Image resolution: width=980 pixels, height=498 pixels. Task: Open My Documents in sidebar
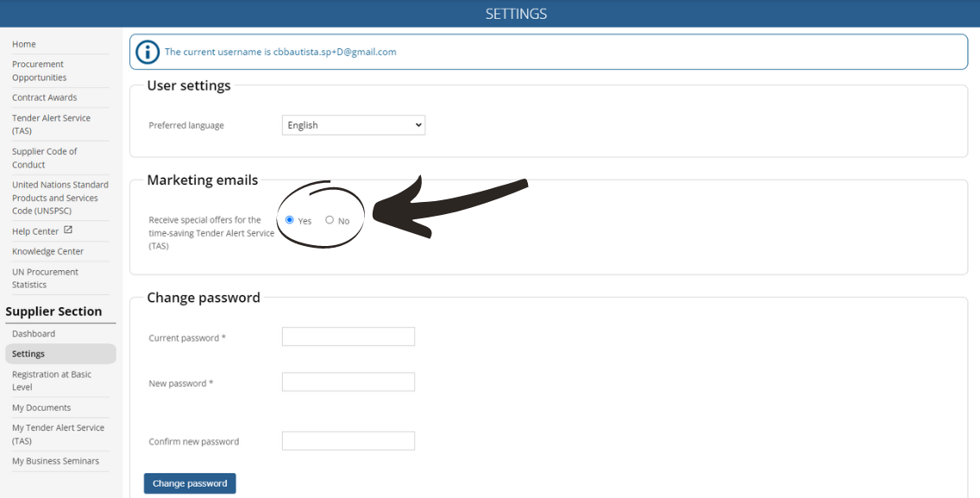click(x=41, y=408)
